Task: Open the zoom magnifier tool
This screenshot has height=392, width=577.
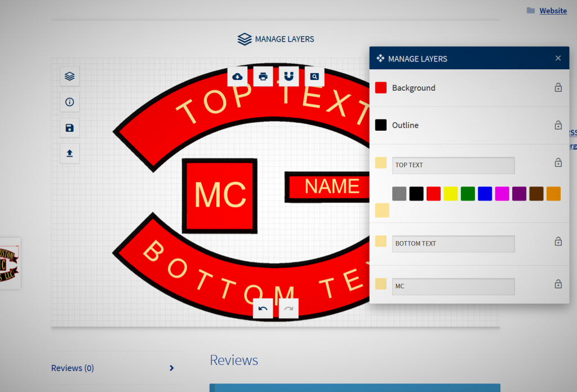Action: (314, 77)
